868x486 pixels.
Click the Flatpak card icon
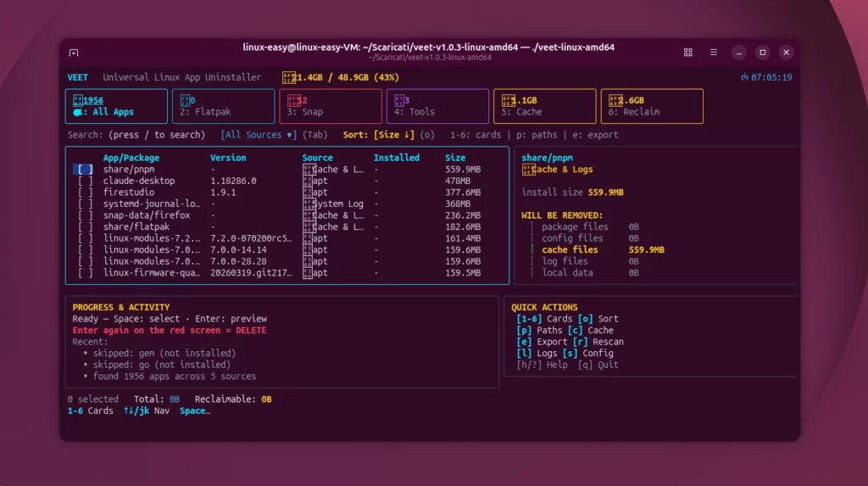pos(185,100)
